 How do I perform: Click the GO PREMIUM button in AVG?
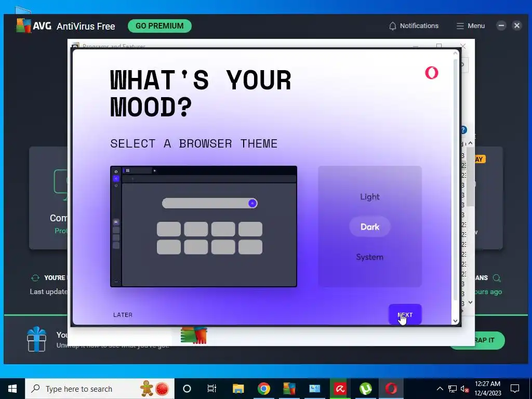tap(159, 26)
